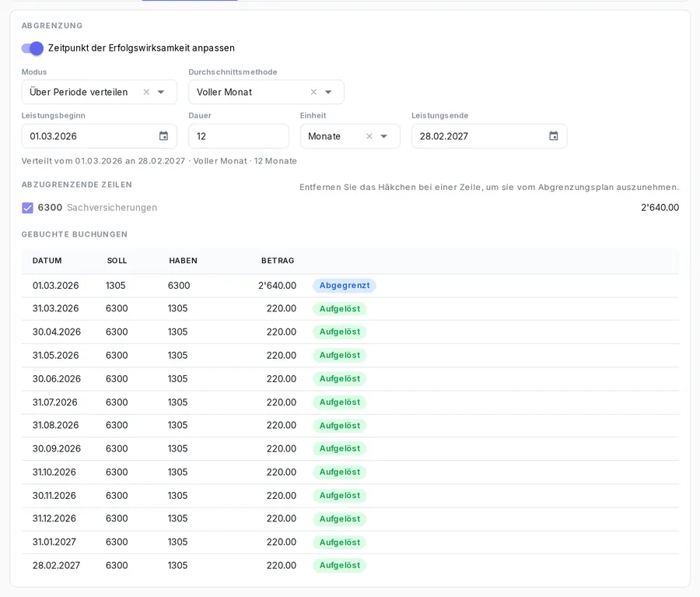Image resolution: width=700 pixels, height=597 pixels.
Task: Select the date 31.12.2026 in bookings table
Action: pyautogui.click(x=54, y=518)
